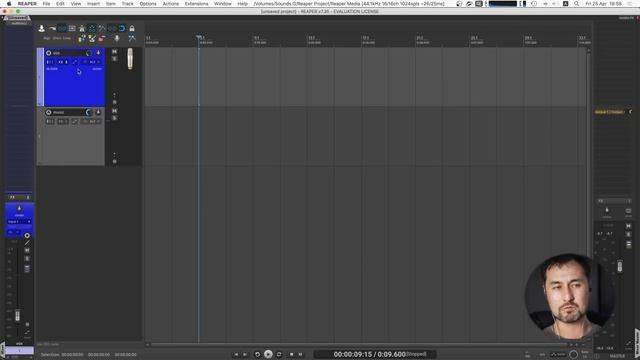Toggle record arm circle in left mixer strip
Viewport: 640px width, 360px height.
[x=27, y=236]
